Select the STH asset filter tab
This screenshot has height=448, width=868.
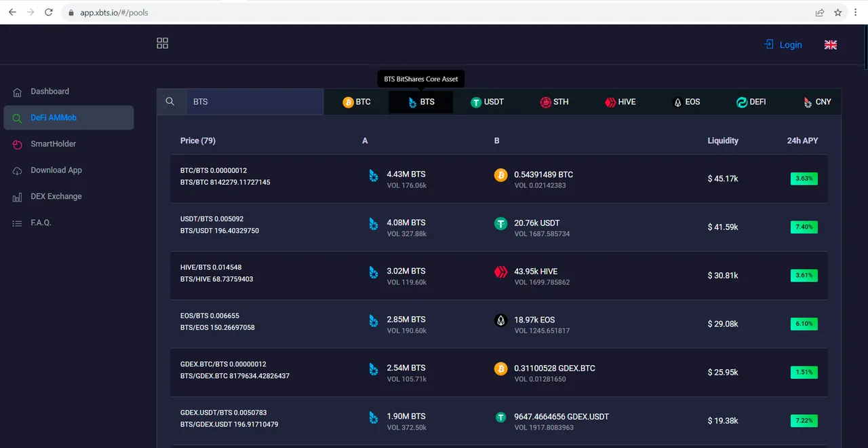[554, 102]
